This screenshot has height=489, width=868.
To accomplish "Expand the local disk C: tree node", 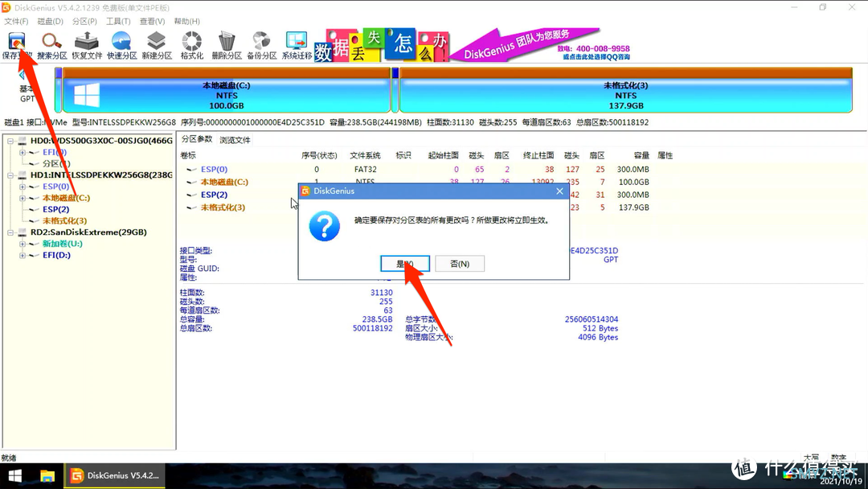I will 23,199.
